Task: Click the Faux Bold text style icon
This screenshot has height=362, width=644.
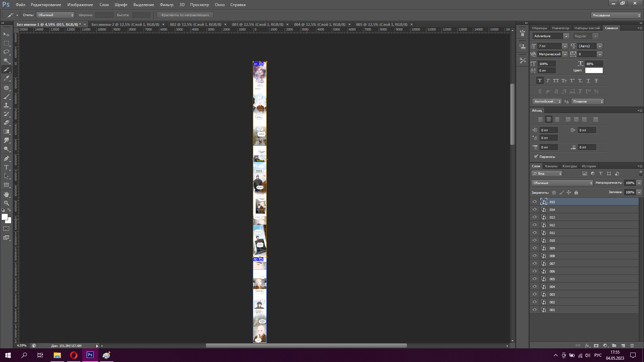Action: click(x=540, y=81)
